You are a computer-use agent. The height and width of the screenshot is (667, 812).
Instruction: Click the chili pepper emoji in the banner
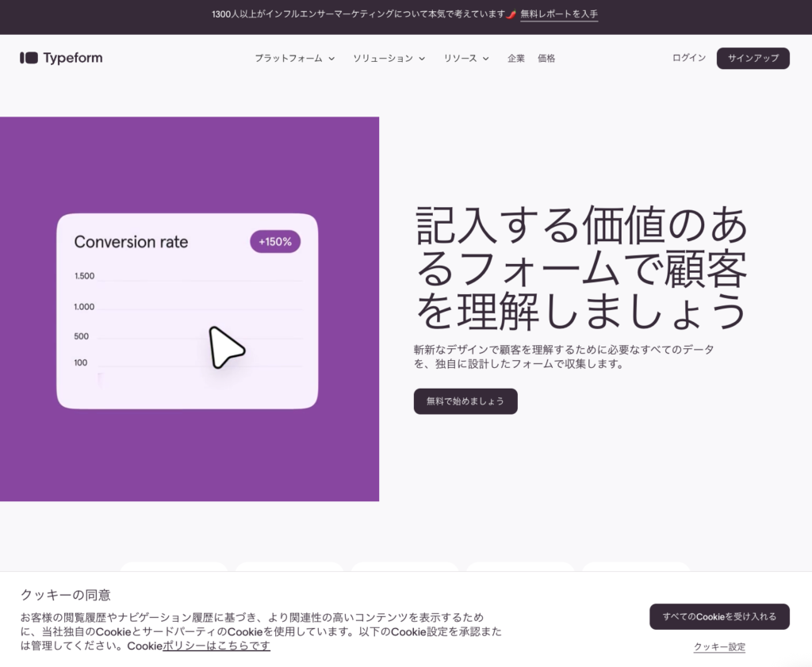[511, 14]
